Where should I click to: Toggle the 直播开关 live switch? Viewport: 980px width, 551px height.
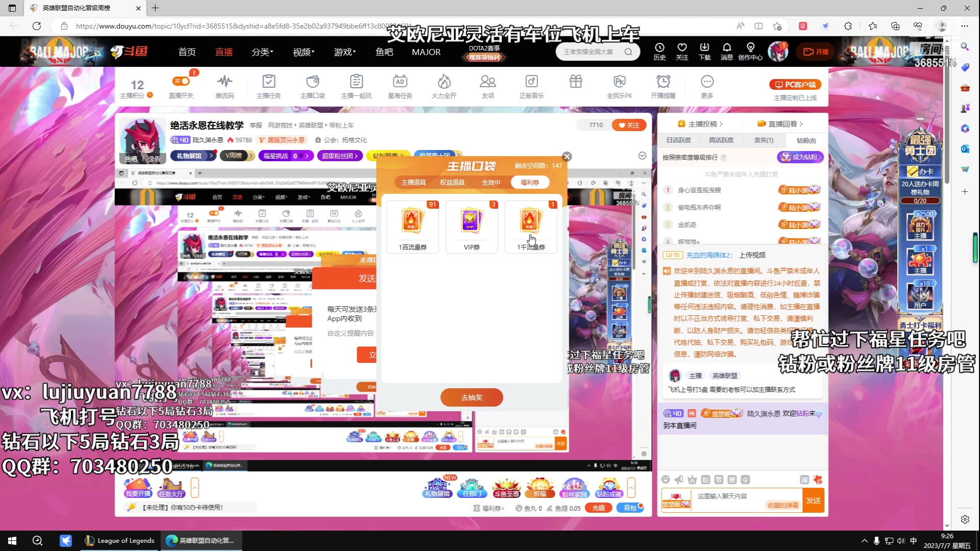(181, 86)
